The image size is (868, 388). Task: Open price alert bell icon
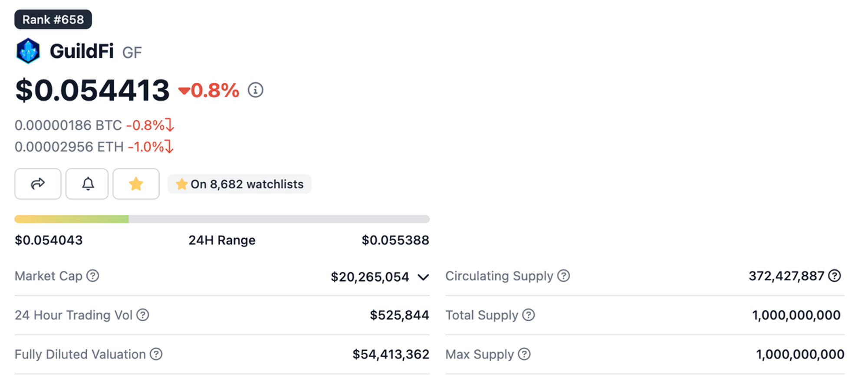click(x=87, y=184)
